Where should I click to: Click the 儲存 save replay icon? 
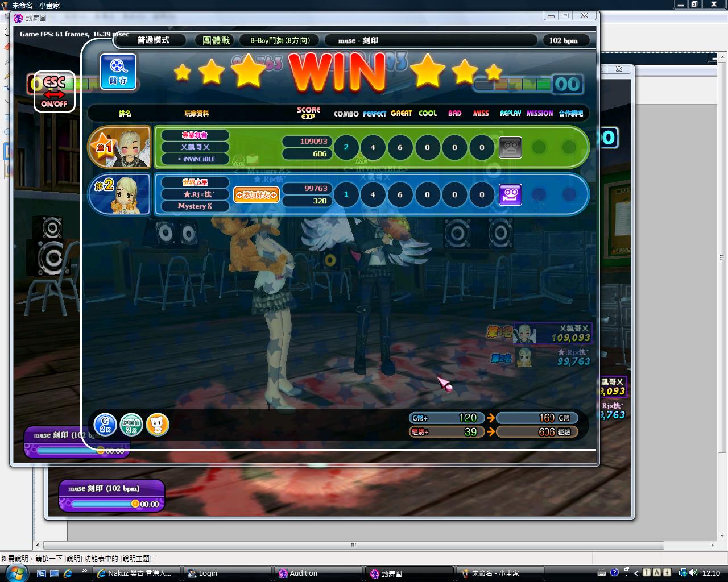[x=118, y=71]
